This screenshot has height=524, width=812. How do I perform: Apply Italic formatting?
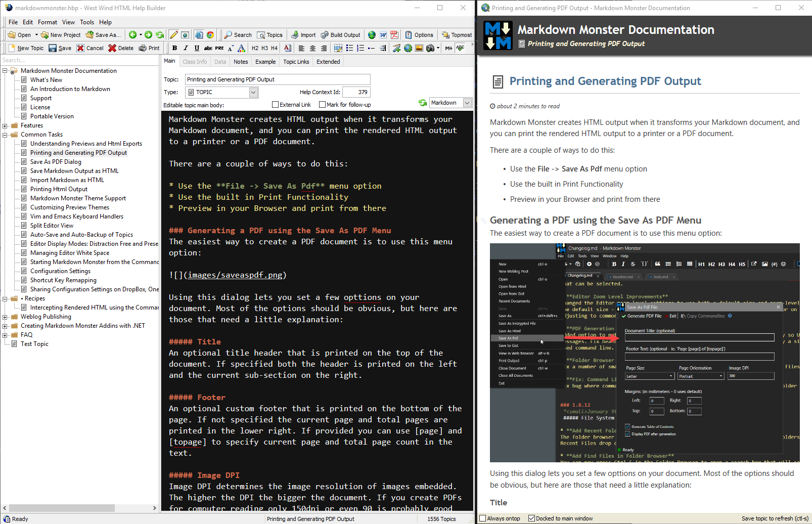click(x=186, y=48)
